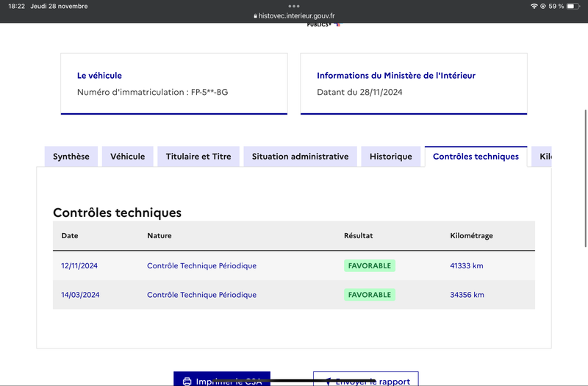
Task: Click the page vertical scrollbar
Action: click(x=586, y=178)
